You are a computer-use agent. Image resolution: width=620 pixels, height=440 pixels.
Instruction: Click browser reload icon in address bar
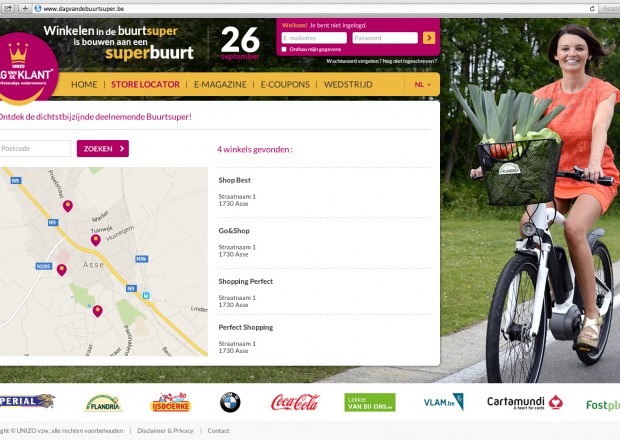coord(592,9)
